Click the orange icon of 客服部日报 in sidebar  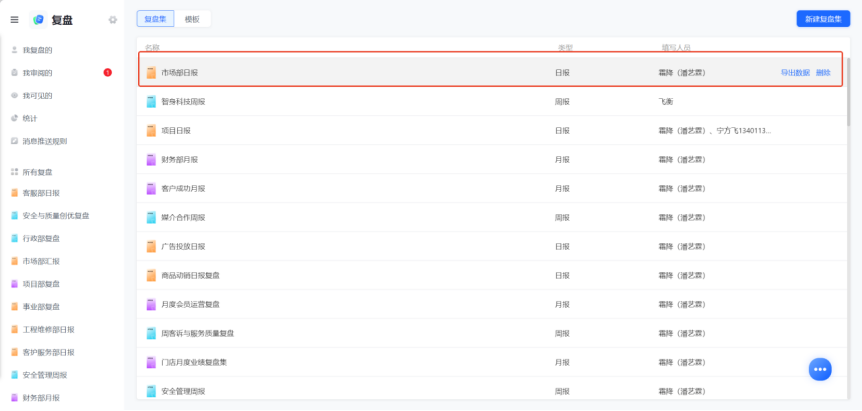click(14, 193)
